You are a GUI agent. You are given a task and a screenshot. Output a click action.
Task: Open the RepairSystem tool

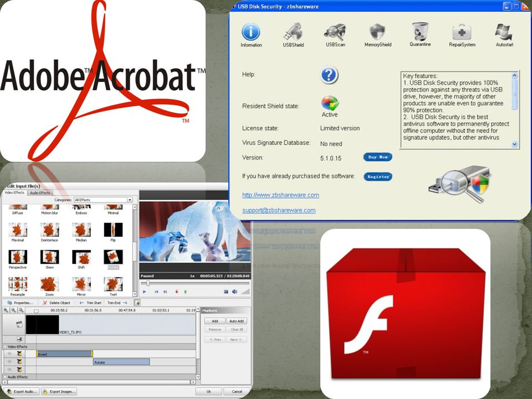point(462,35)
